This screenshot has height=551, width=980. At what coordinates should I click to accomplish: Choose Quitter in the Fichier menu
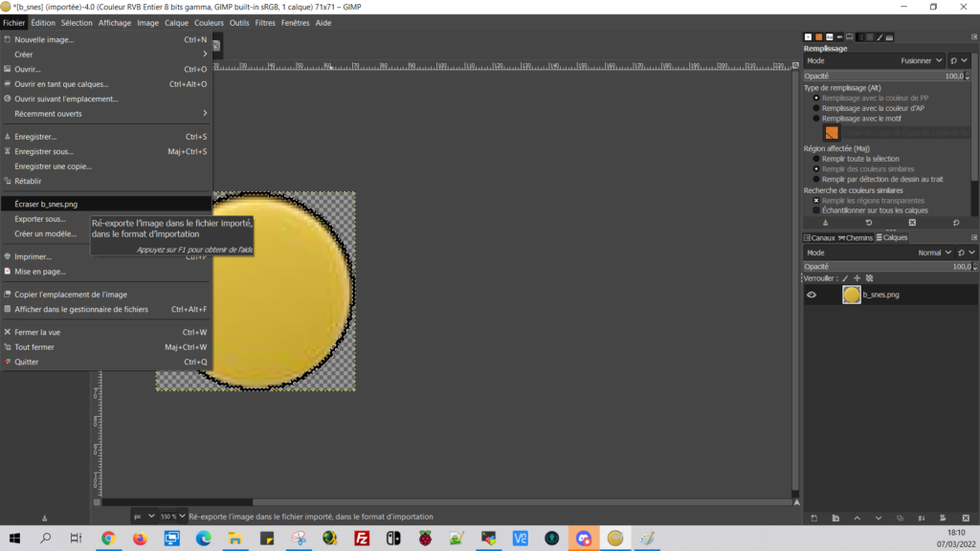[x=107, y=362]
